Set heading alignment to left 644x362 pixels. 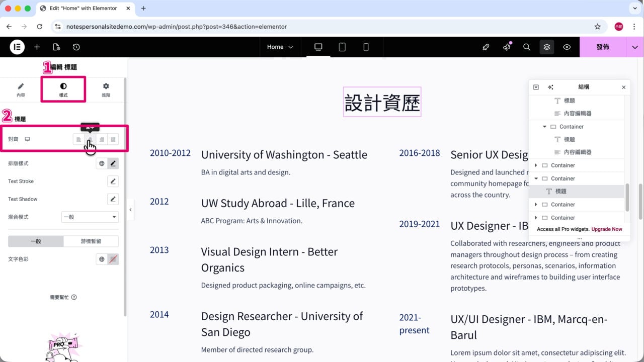click(x=78, y=139)
